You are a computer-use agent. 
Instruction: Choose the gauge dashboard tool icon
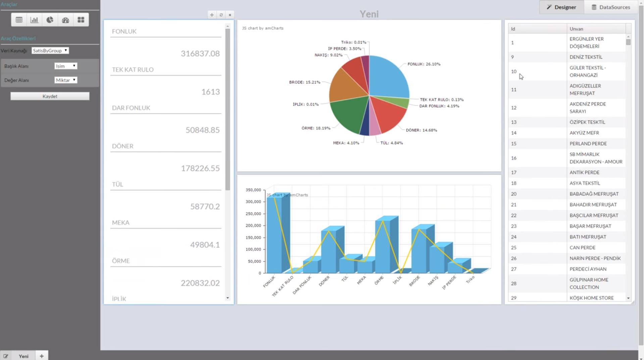coord(65,20)
